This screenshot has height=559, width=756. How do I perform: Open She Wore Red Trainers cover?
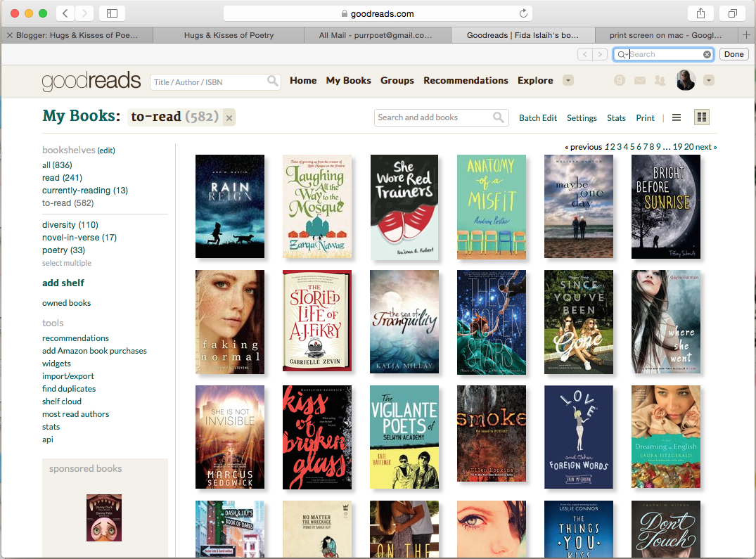(x=404, y=207)
